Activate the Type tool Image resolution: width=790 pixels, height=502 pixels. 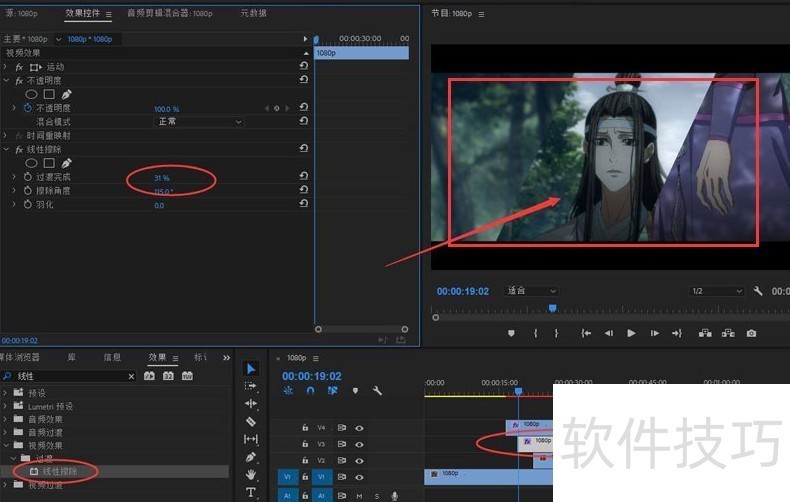point(251,492)
